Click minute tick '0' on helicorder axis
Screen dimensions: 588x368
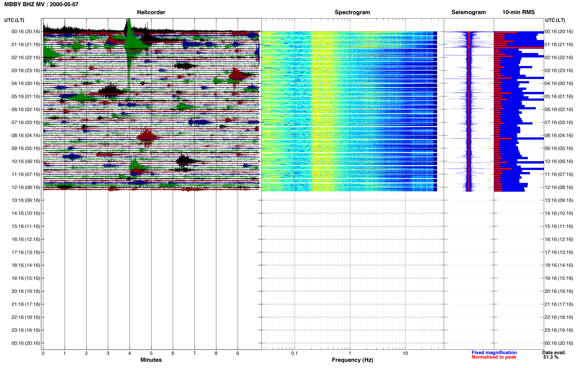pos(43,353)
